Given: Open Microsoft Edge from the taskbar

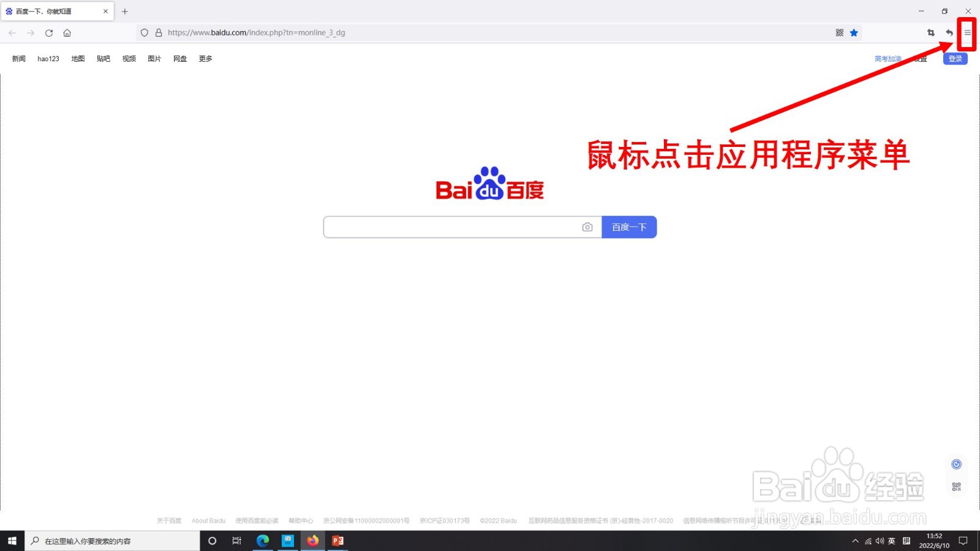Looking at the screenshot, I should pos(263,541).
